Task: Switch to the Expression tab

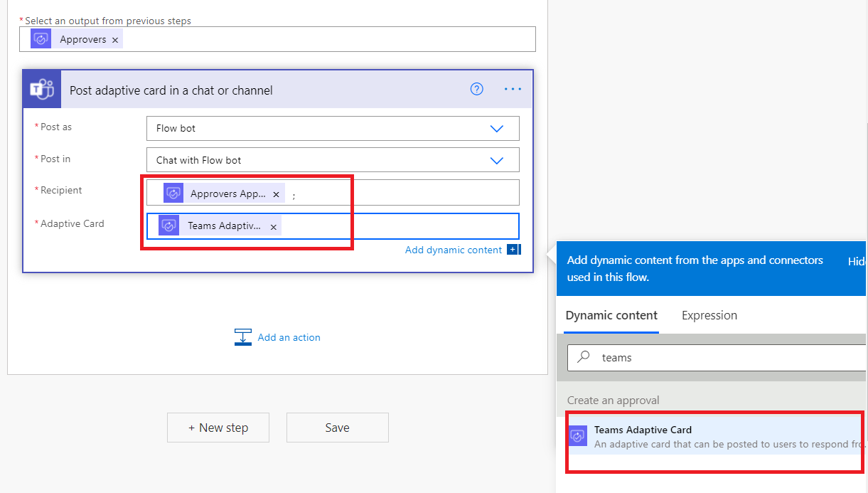Action: (709, 315)
